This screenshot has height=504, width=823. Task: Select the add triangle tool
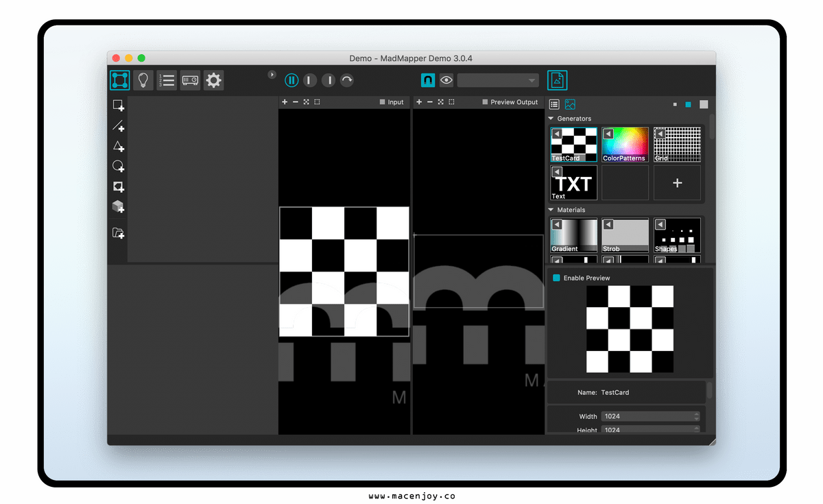coord(119,146)
